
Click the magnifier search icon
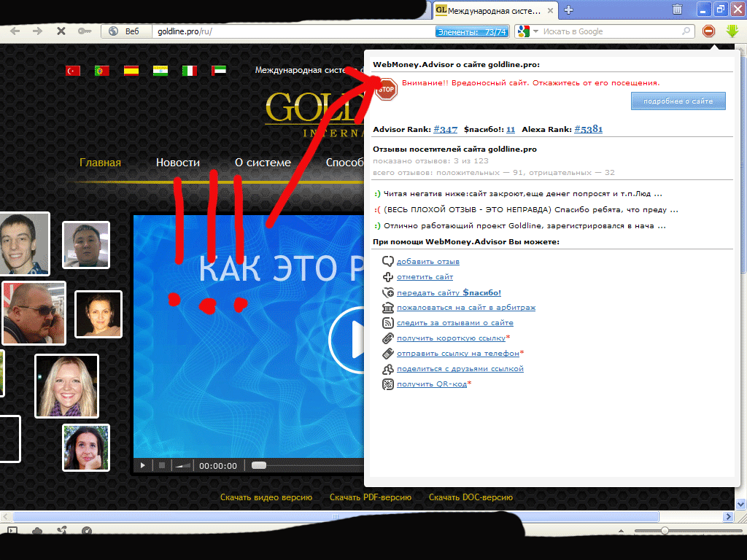pyautogui.click(x=686, y=31)
